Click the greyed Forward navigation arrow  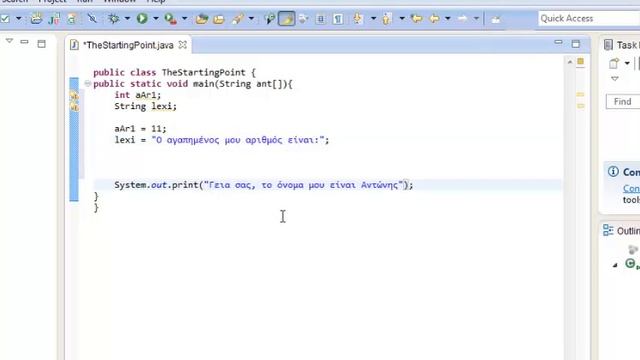tap(462, 18)
